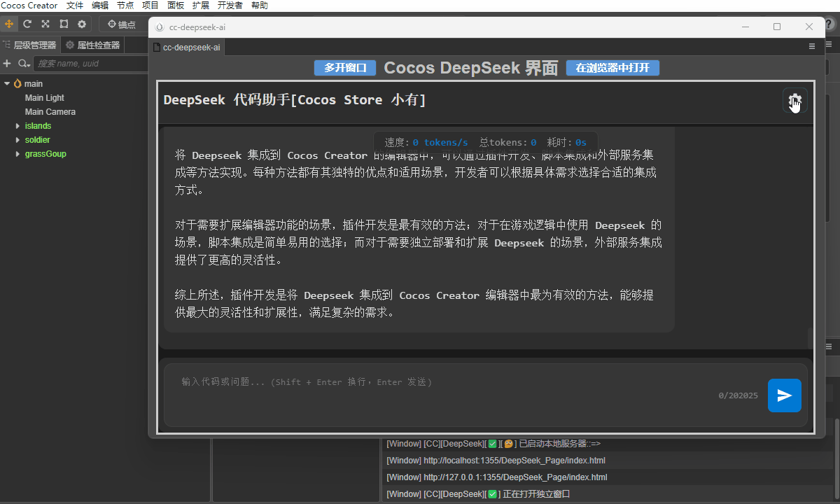Screen dimensions: 840x504
Task: Click the gear tool in main toolbar
Action: pos(82,24)
